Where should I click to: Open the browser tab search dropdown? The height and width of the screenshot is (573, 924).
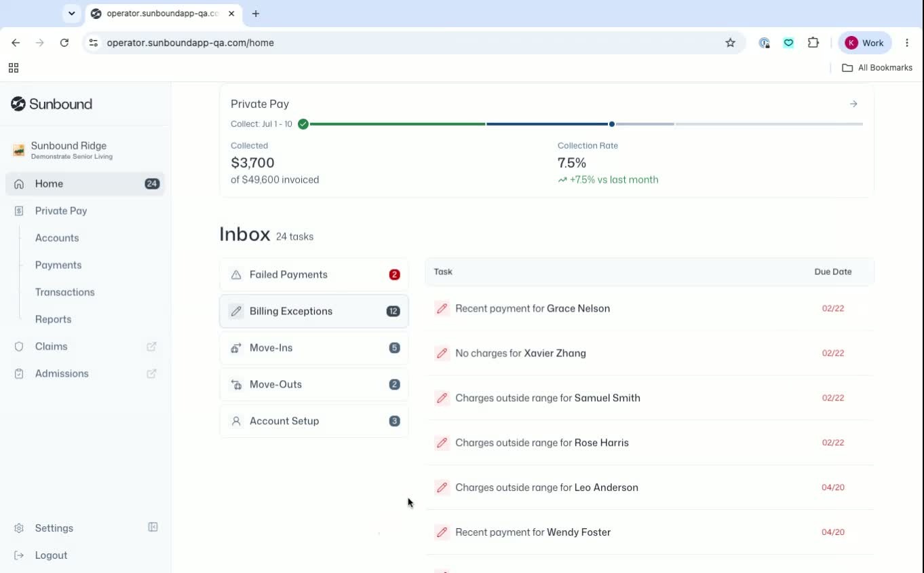[71, 14]
